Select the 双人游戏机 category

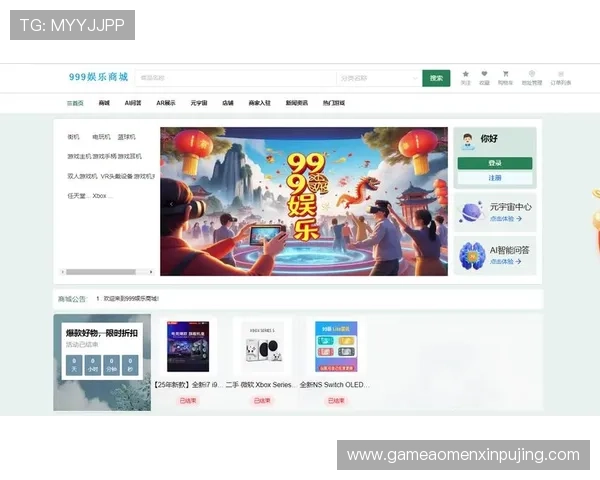pos(82,176)
